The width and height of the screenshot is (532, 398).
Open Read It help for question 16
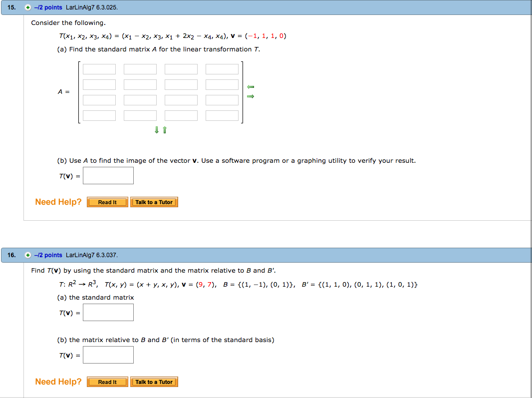pos(107,382)
